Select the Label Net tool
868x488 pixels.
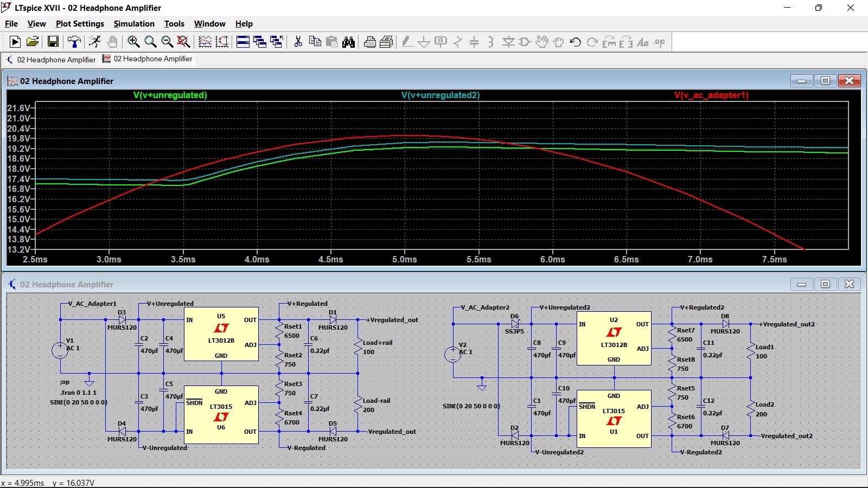441,42
